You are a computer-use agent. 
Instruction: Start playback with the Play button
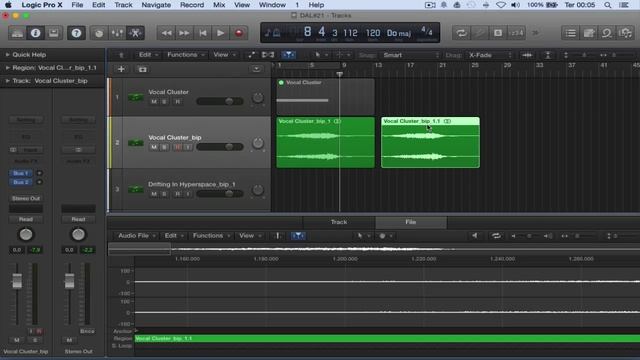tap(221, 33)
